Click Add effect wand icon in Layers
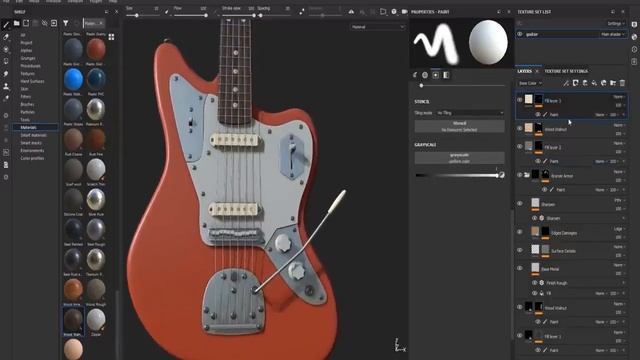Screen dimensions: 640x360 coord(566,83)
